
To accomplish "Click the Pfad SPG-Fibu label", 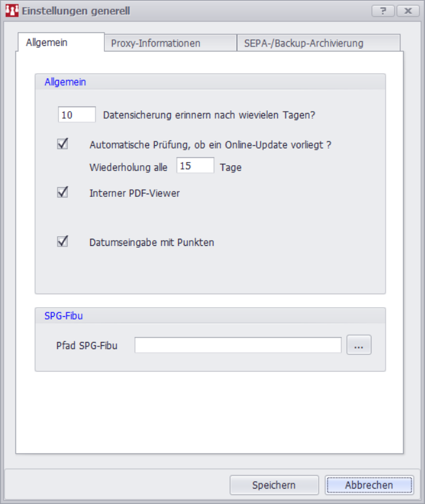I will (86, 346).
